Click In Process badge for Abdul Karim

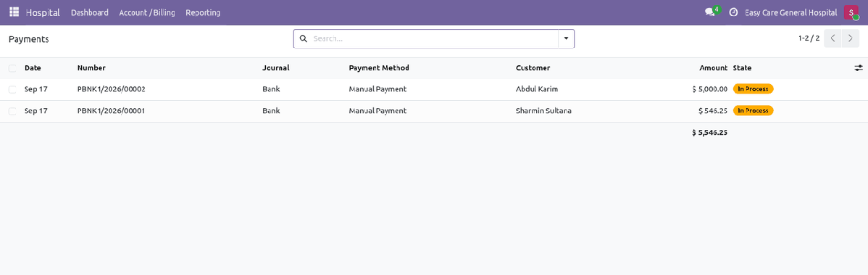point(753,89)
